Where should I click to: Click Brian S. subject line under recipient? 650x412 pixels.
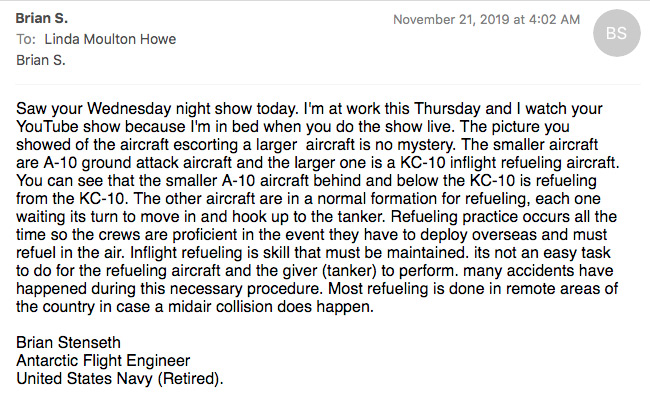pyautogui.click(x=41, y=61)
